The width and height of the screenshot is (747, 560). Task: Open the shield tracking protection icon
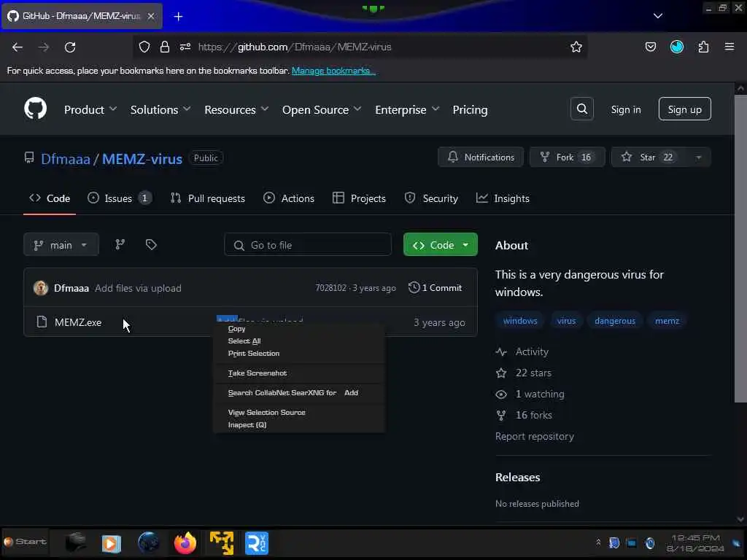tap(144, 47)
